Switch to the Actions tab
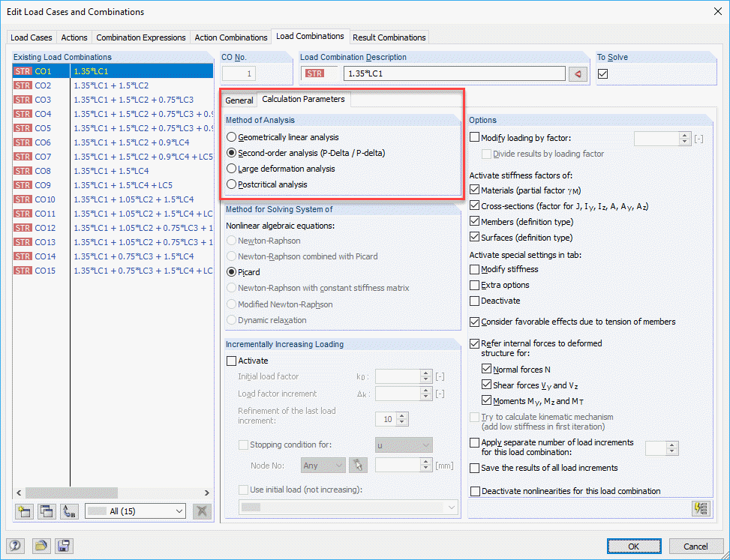The image size is (730, 560). pos(74,37)
